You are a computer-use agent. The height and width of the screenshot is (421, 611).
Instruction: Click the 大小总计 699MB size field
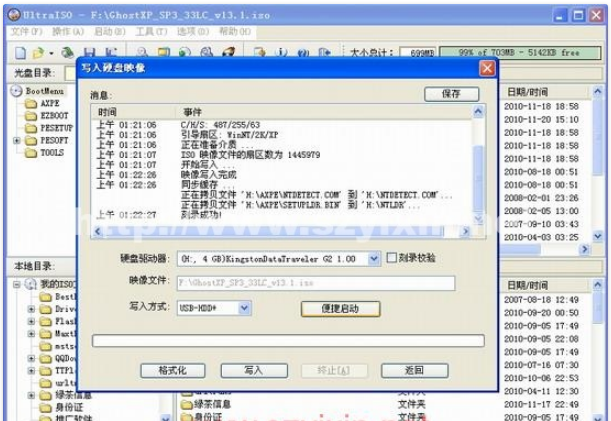[418, 53]
